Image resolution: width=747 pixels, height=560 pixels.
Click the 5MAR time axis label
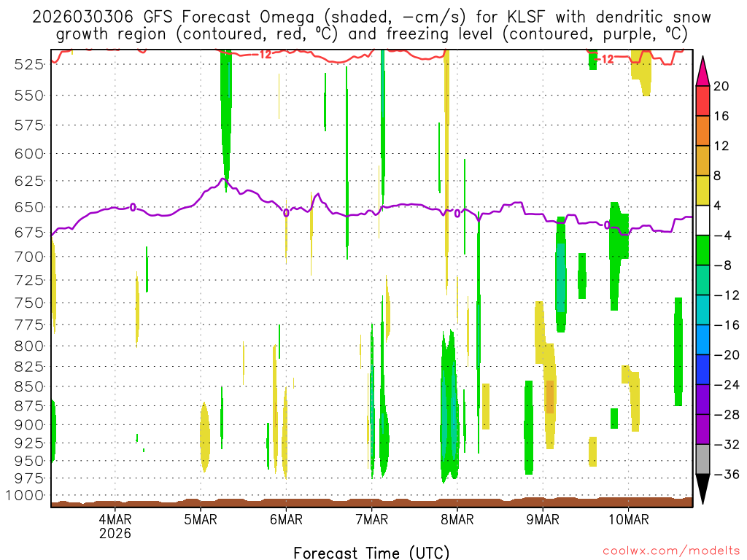point(201,519)
